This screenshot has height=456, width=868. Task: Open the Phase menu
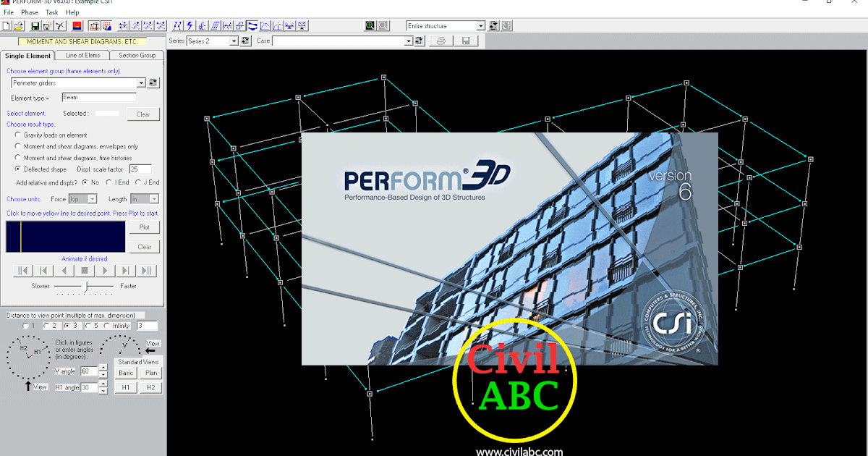(30, 12)
